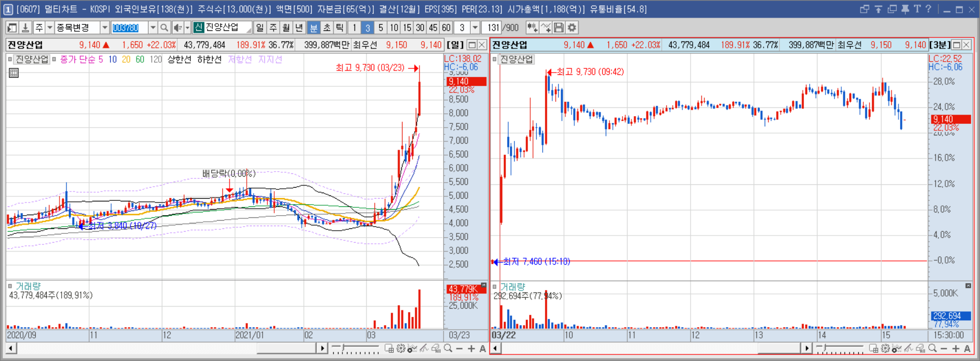The image size is (980, 361).
Task: Select the 15 minute interval
Action: click(x=407, y=28)
